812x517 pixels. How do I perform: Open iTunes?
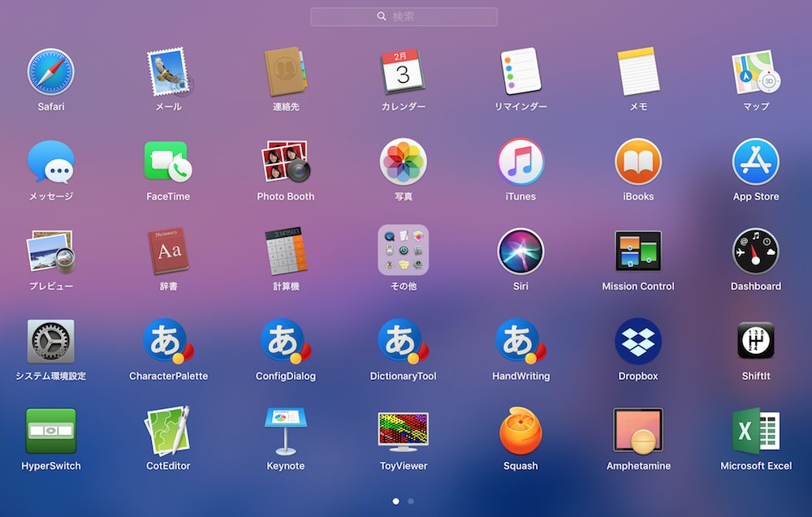(x=520, y=162)
